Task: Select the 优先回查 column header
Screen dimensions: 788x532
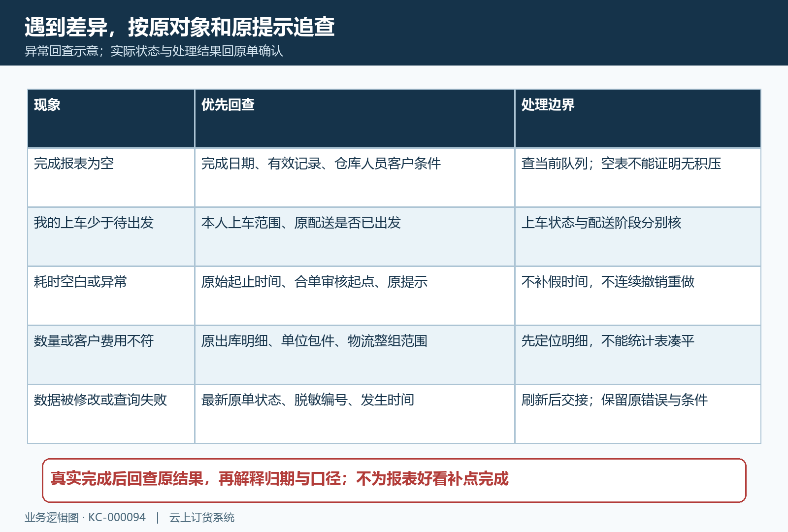Action: pos(355,118)
